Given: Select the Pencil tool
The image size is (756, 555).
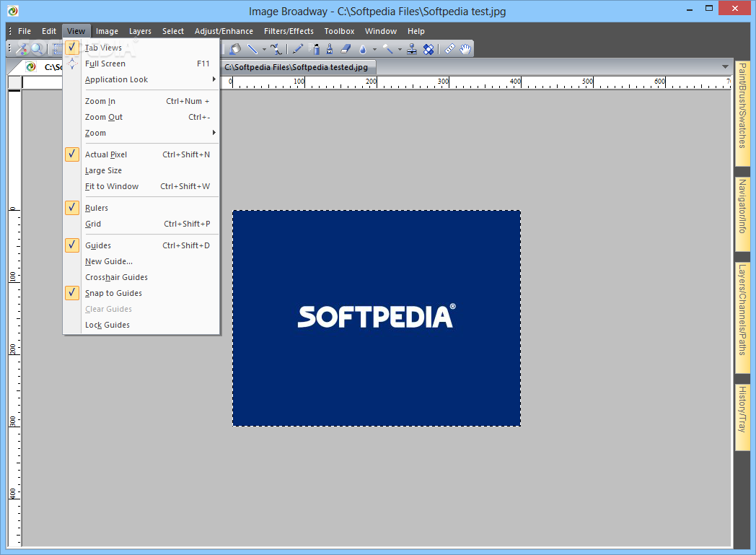Looking at the screenshot, I should 298,48.
